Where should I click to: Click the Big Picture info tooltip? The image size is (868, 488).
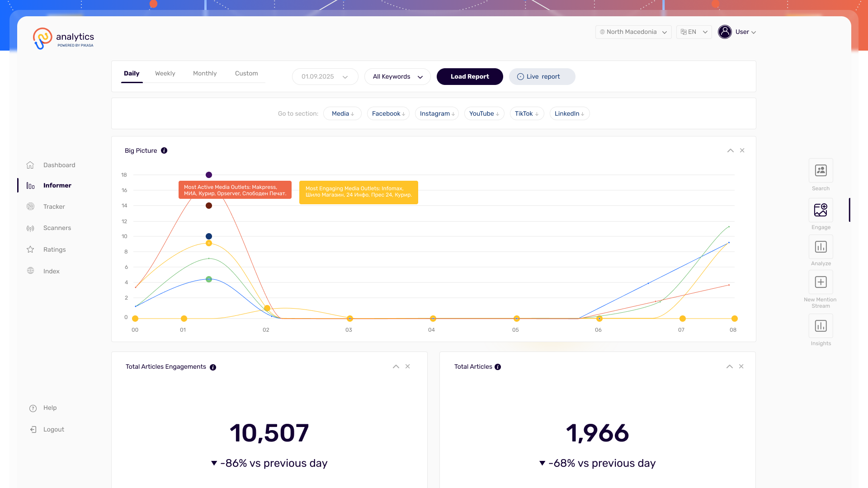pos(164,150)
